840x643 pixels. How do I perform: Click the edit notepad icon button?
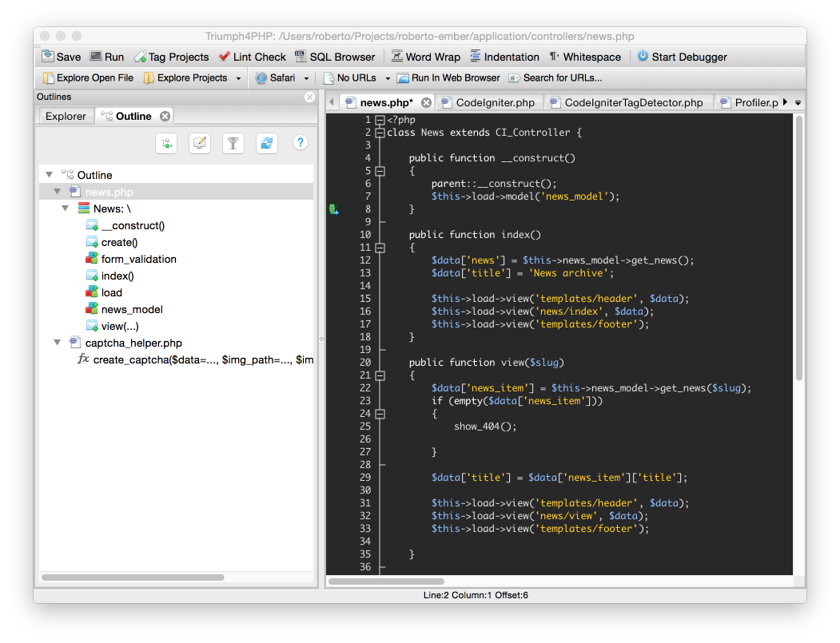click(200, 143)
